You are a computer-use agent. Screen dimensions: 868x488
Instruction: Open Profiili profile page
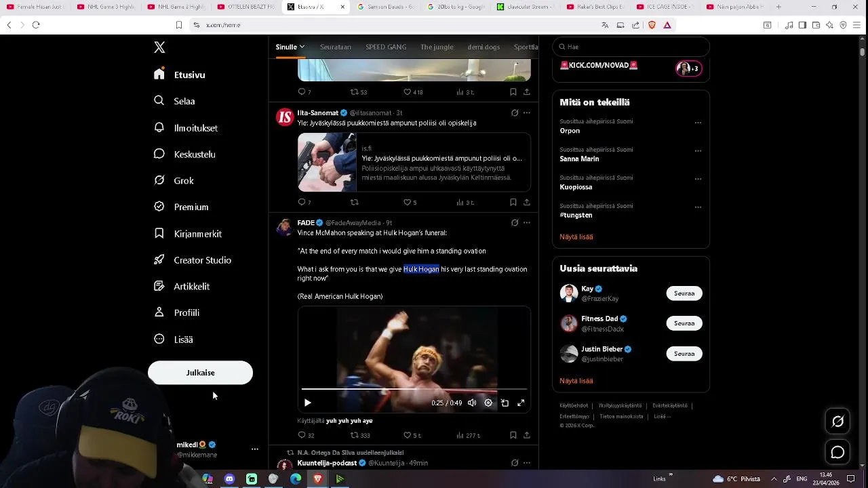pos(176,312)
